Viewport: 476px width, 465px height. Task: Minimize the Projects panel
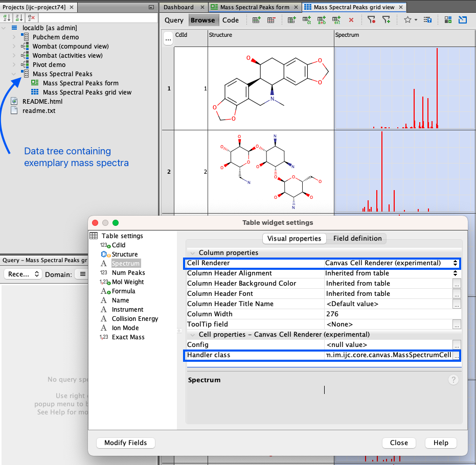point(150,7)
